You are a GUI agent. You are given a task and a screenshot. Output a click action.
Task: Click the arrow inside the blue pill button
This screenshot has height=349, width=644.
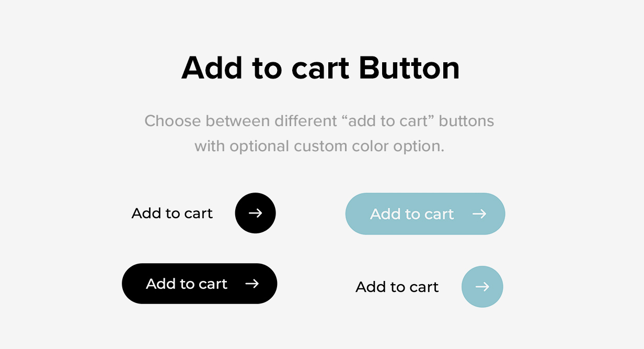coord(479,214)
